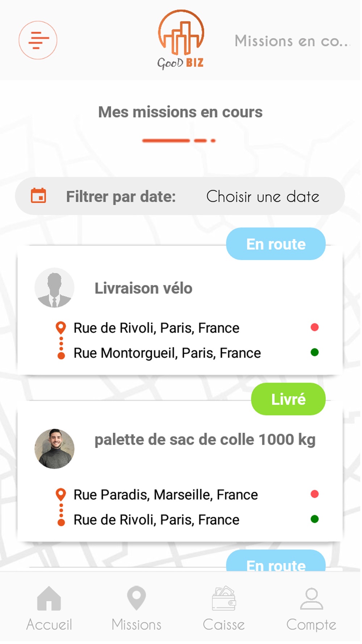This screenshot has width=362, height=644.
Task: Switch to the Missions tab
Action: pos(136,609)
